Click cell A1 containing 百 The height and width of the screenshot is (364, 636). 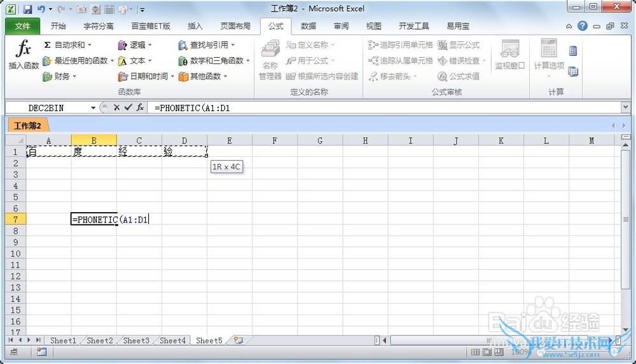pos(49,152)
